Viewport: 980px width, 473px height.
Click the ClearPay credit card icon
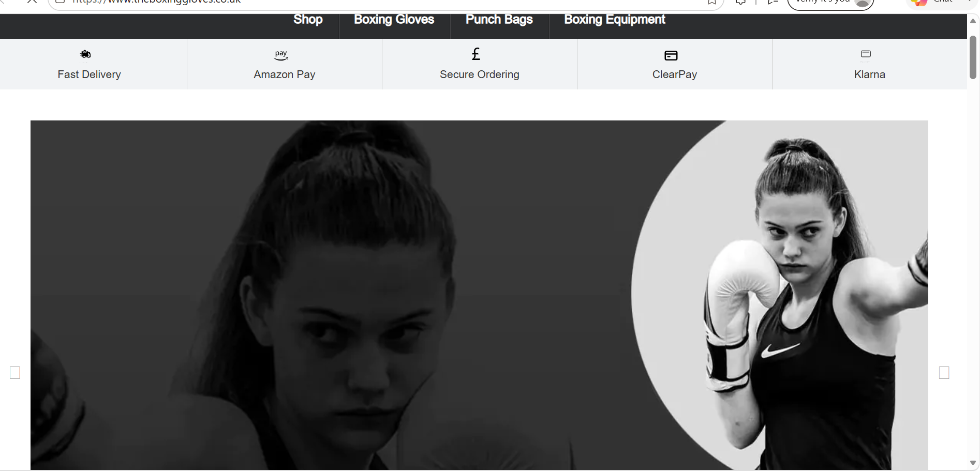pyautogui.click(x=671, y=55)
